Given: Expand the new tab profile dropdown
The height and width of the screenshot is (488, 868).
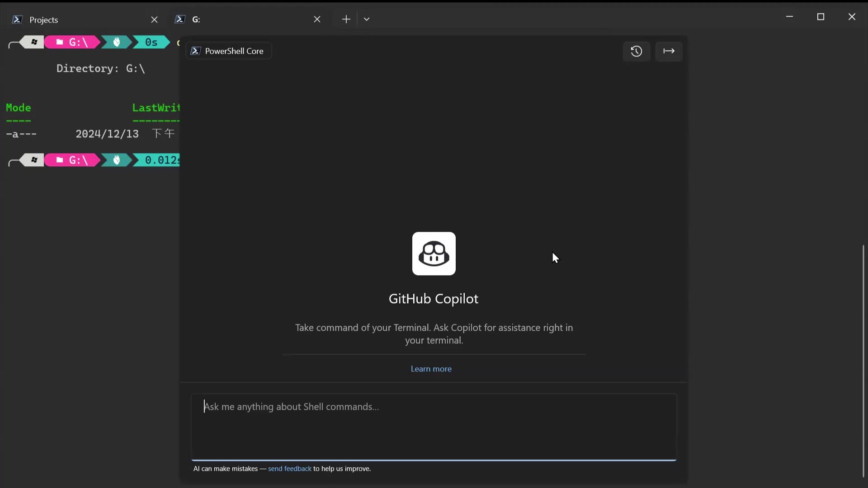Looking at the screenshot, I should (x=367, y=19).
